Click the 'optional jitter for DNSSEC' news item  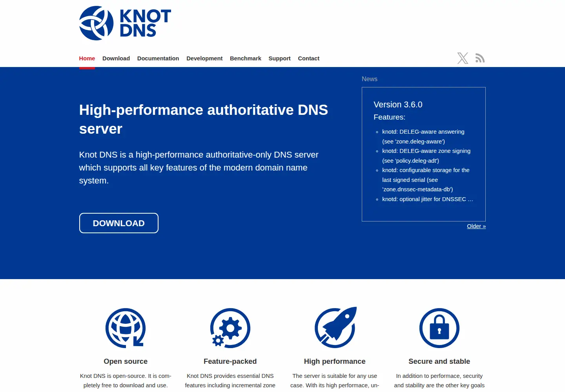(x=428, y=199)
